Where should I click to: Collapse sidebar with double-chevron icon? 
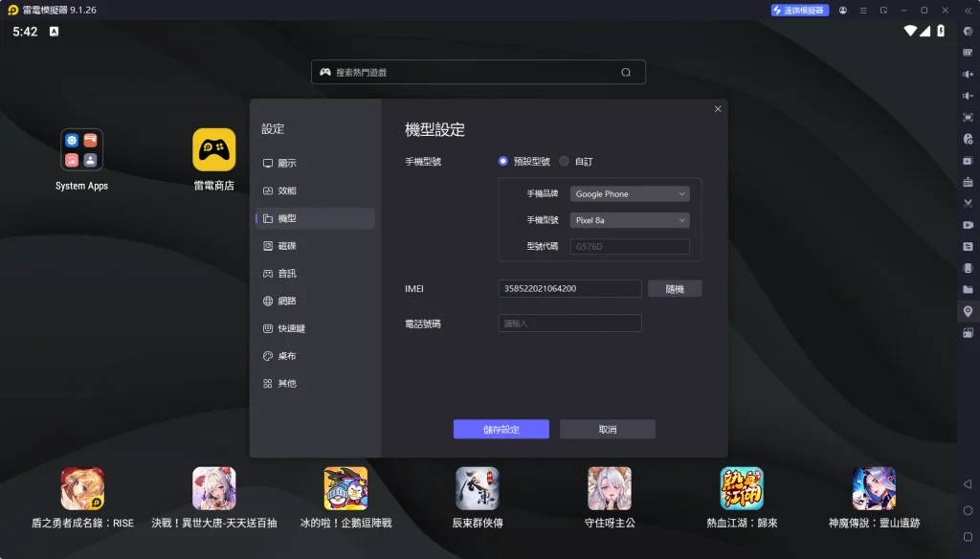(x=969, y=10)
